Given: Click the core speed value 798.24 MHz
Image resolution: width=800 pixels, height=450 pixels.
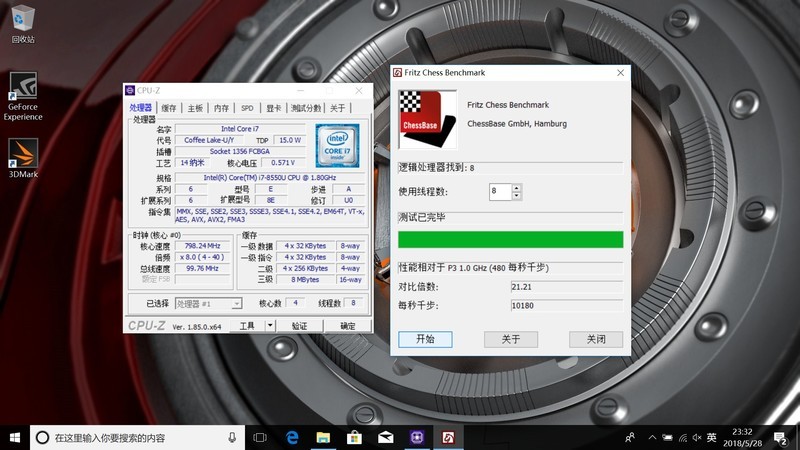Looking at the screenshot, I should click(x=203, y=246).
